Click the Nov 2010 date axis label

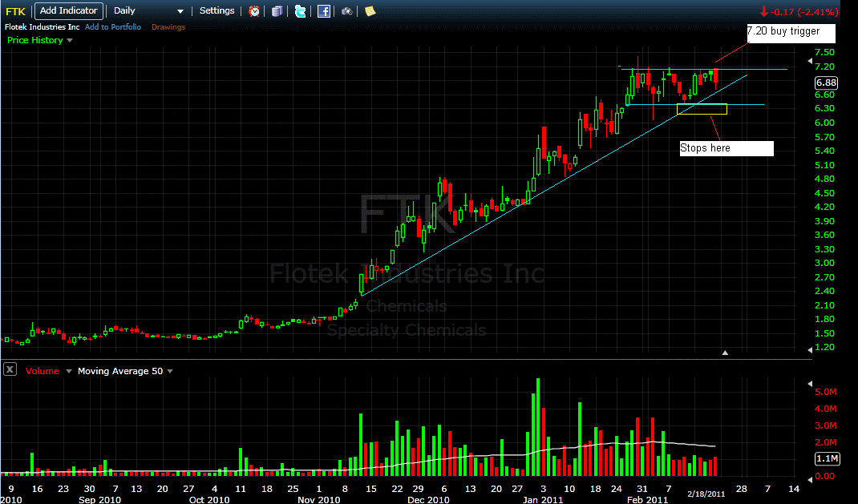coord(319,500)
